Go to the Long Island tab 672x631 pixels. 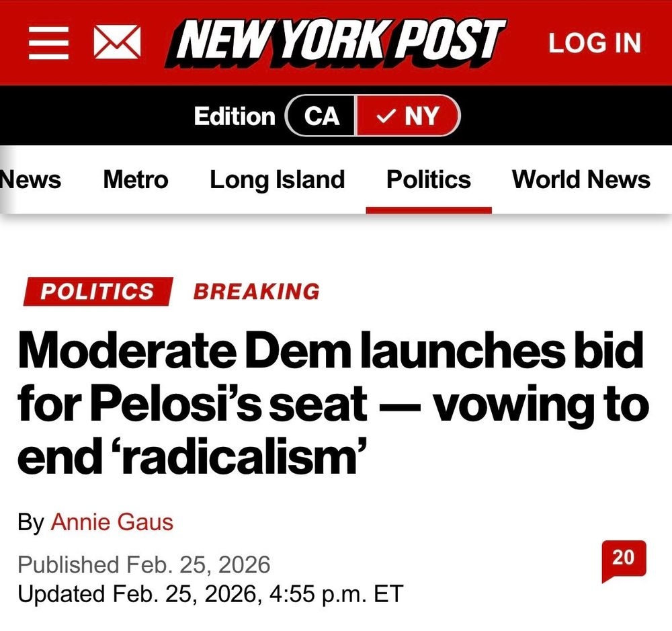[277, 179]
